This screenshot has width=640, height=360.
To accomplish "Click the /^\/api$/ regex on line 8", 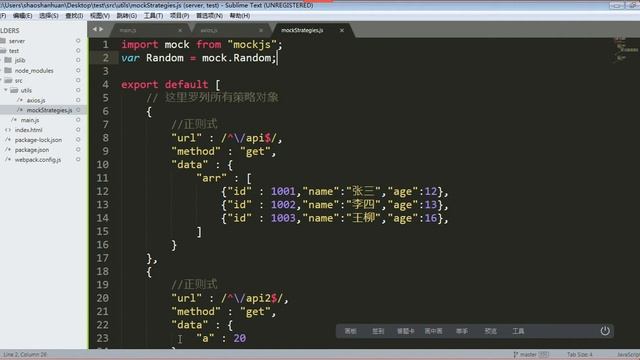I will click(249, 138).
